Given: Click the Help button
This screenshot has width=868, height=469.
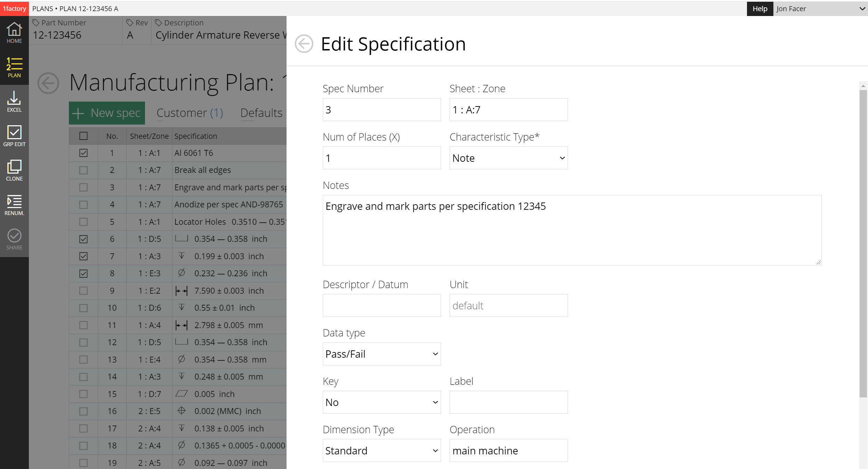Looking at the screenshot, I should 759,9.
